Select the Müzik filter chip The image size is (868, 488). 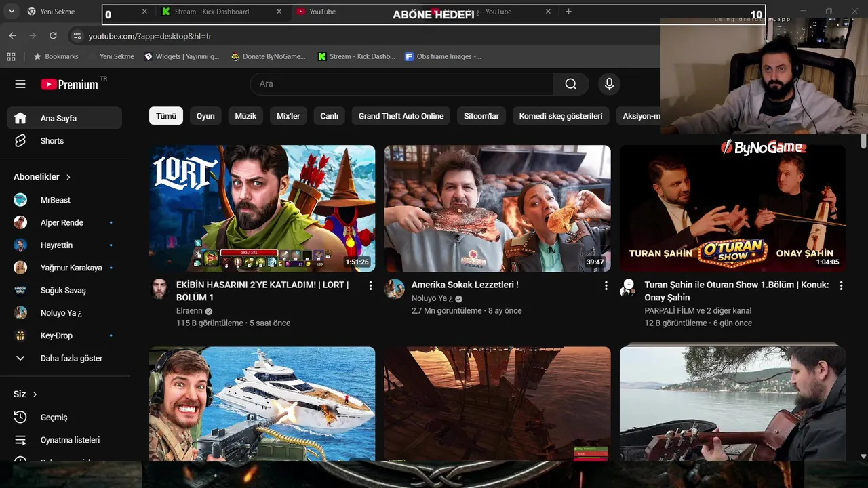[245, 116]
